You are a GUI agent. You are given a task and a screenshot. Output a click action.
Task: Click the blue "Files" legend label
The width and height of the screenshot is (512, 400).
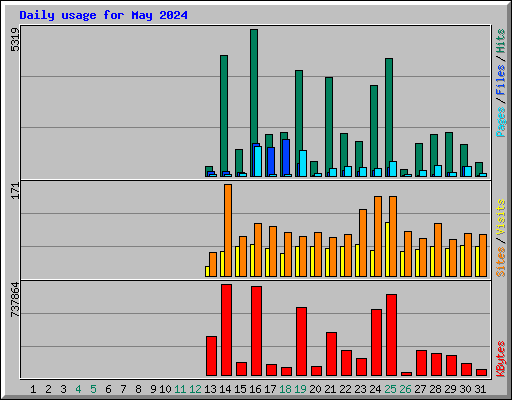(500, 80)
